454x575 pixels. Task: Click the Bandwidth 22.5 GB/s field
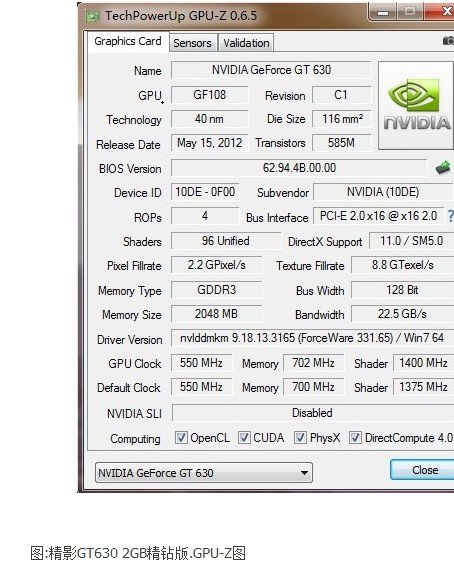click(403, 314)
